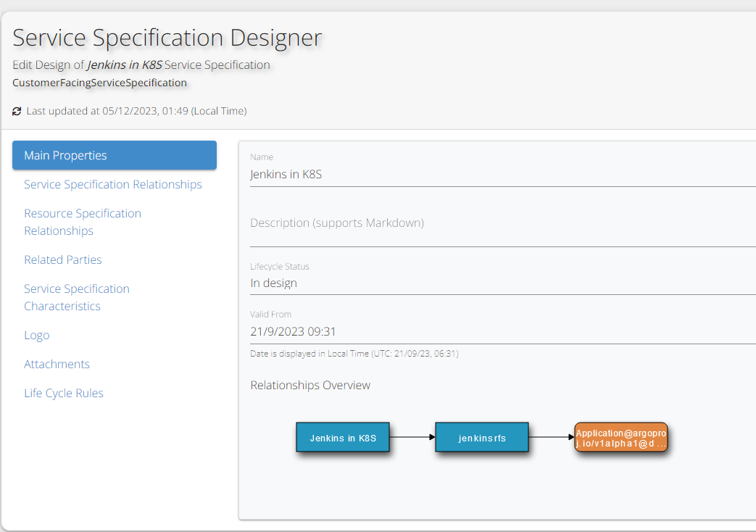This screenshot has width=756, height=532.
Task: Click arrow linking jenkinsrfs to Application node
Action: pos(551,437)
